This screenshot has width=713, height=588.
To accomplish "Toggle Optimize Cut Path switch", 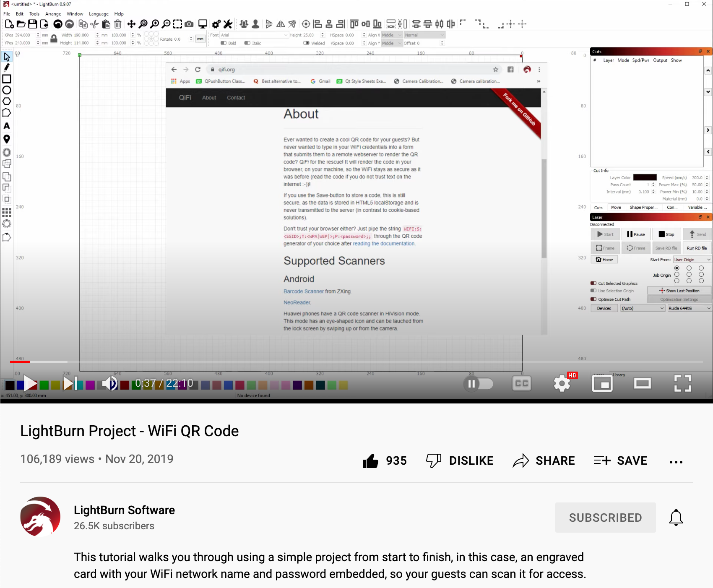I will pos(593,299).
